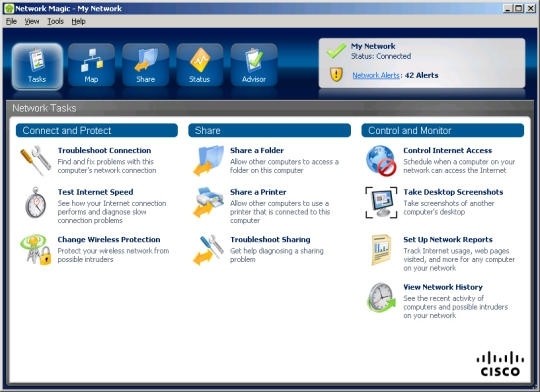
Task: Click the Connect and Protect header
Action: click(97, 131)
